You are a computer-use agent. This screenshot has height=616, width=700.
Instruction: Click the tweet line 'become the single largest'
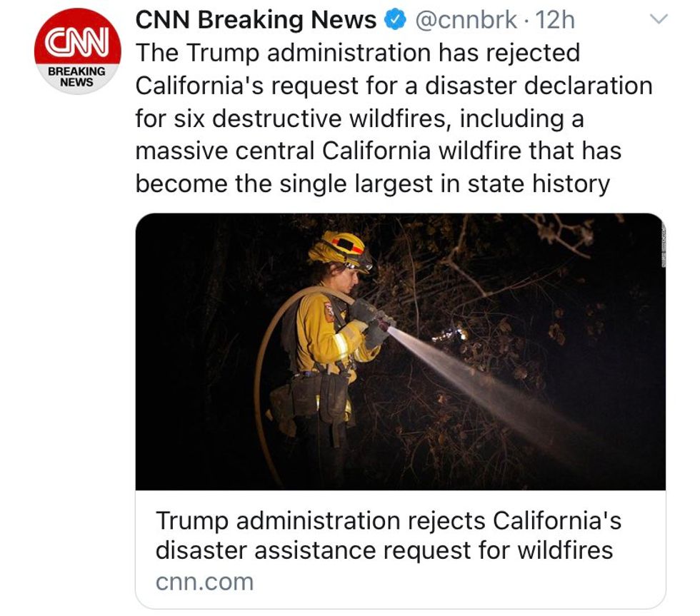click(x=371, y=183)
